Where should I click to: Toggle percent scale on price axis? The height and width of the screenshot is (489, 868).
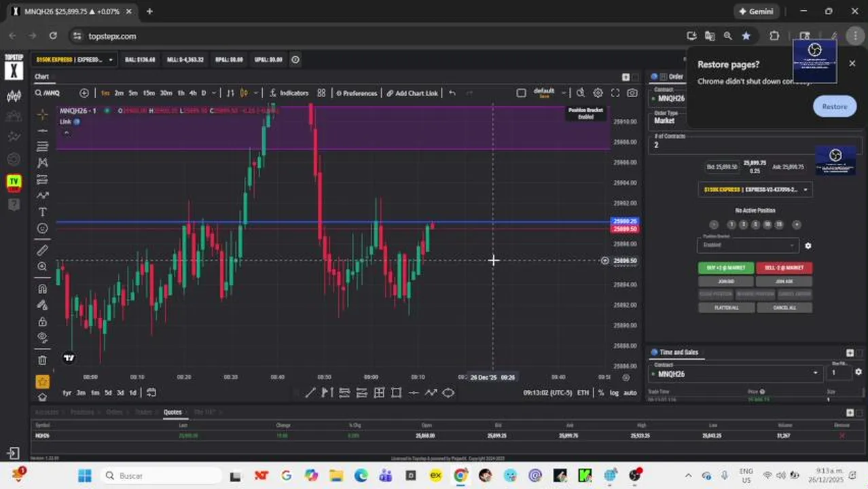(600, 393)
